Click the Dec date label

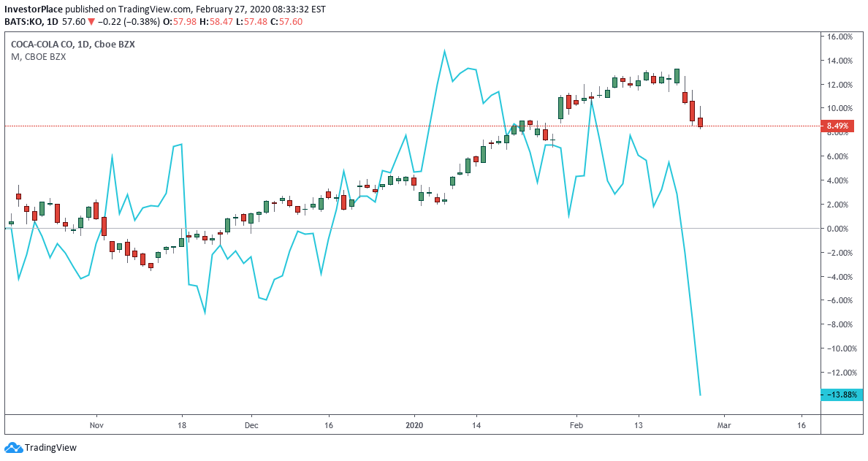tap(251, 425)
